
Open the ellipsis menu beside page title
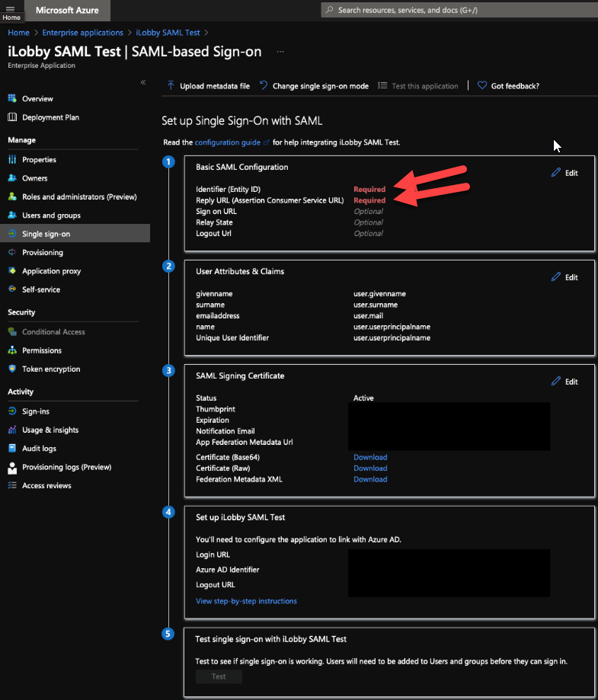click(x=280, y=52)
